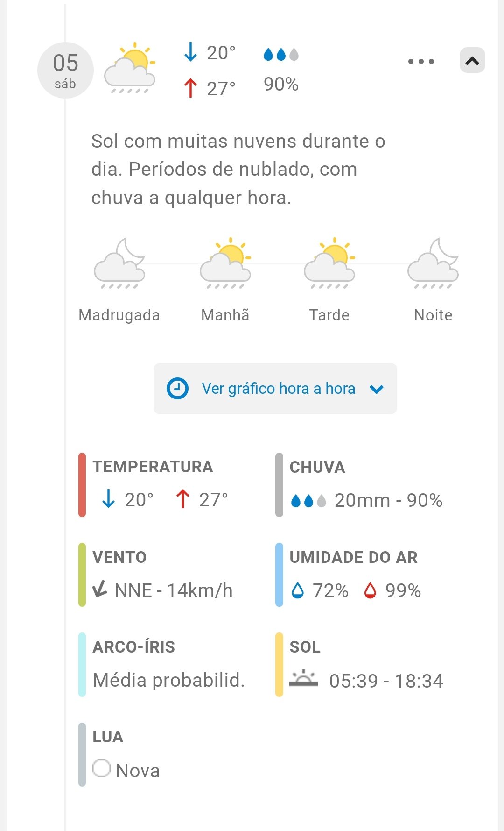Click the Manhã sun and rain icon
Screen dimensions: 504x831
click(x=225, y=264)
